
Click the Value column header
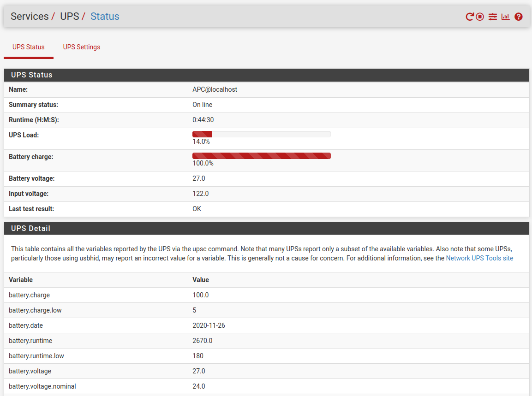coord(201,280)
